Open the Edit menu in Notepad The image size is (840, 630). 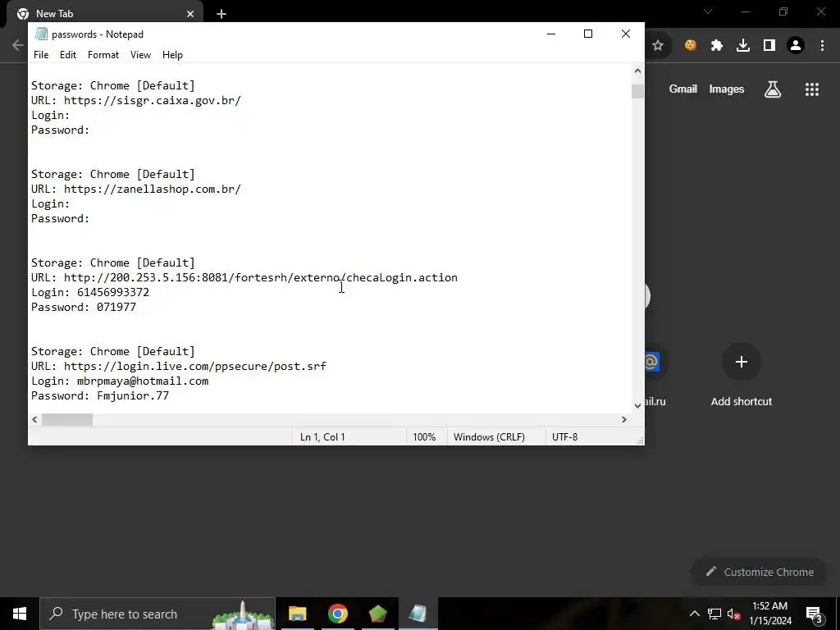(x=68, y=55)
